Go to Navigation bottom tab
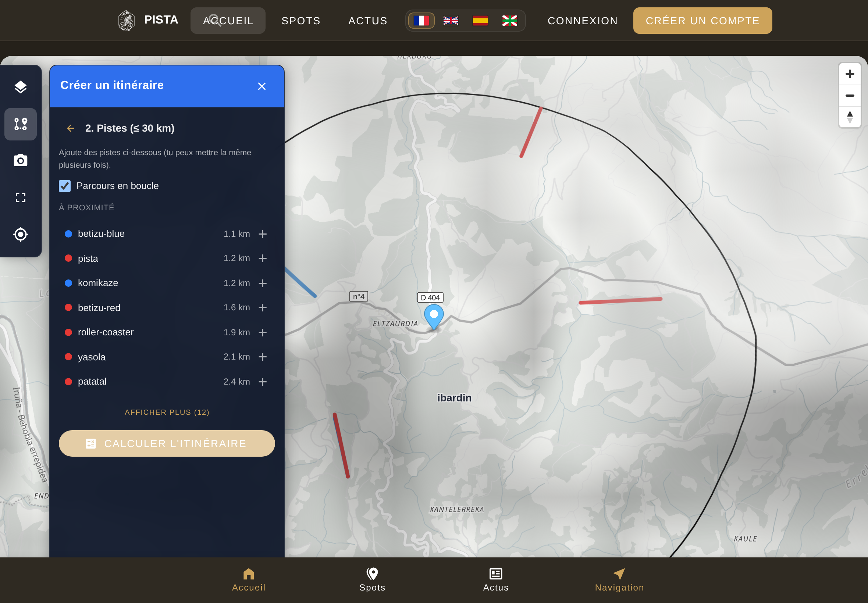This screenshot has width=868, height=603. pyautogui.click(x=619, y=580)
